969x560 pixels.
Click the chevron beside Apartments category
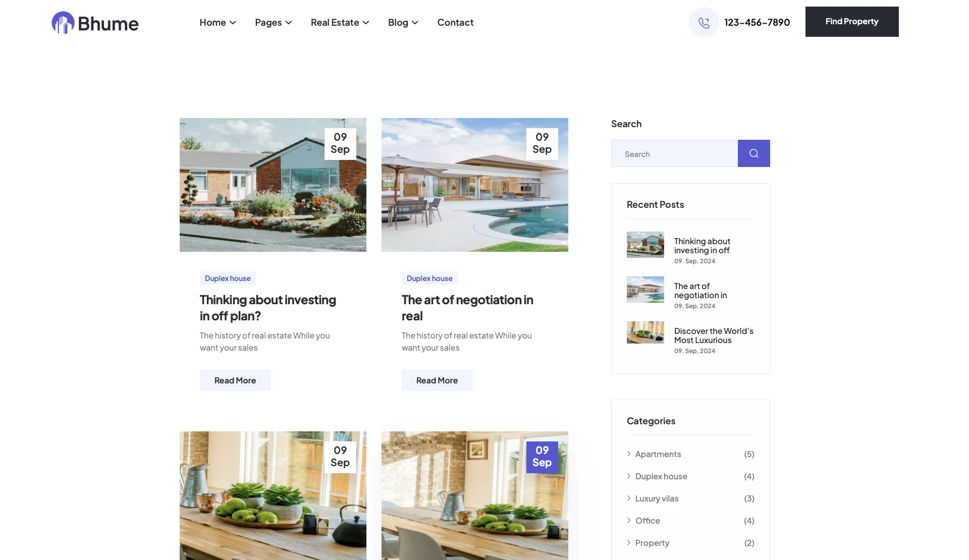tap(629, 454)
